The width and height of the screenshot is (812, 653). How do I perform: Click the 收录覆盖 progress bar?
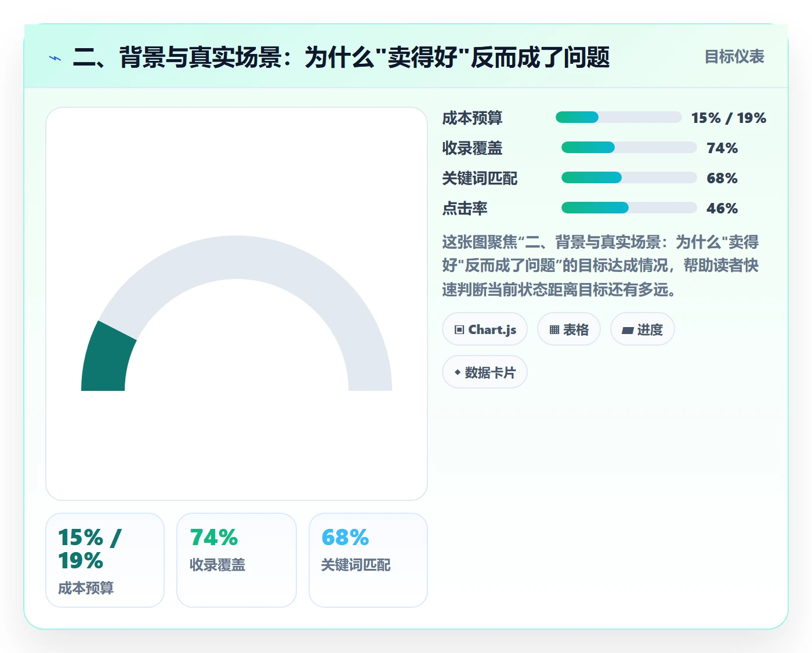pos(629,148)
